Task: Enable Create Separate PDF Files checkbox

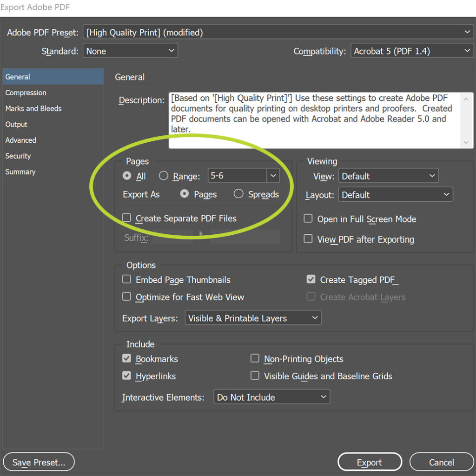Action: (126, 218)
